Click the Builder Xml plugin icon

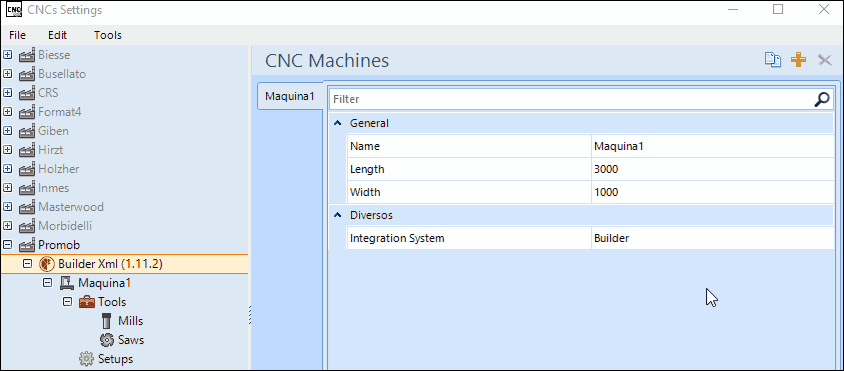point(47,264)
